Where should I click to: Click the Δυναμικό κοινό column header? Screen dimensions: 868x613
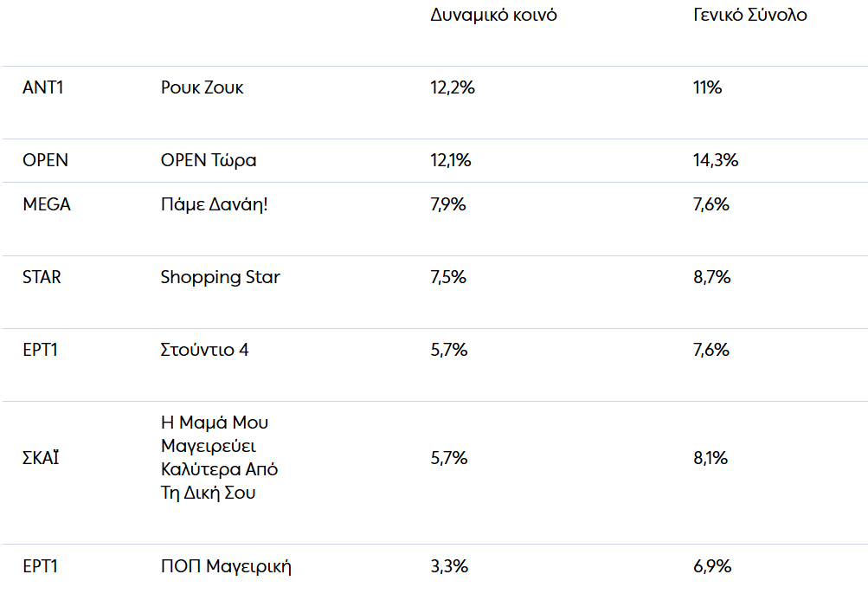[x=493, y=16]
